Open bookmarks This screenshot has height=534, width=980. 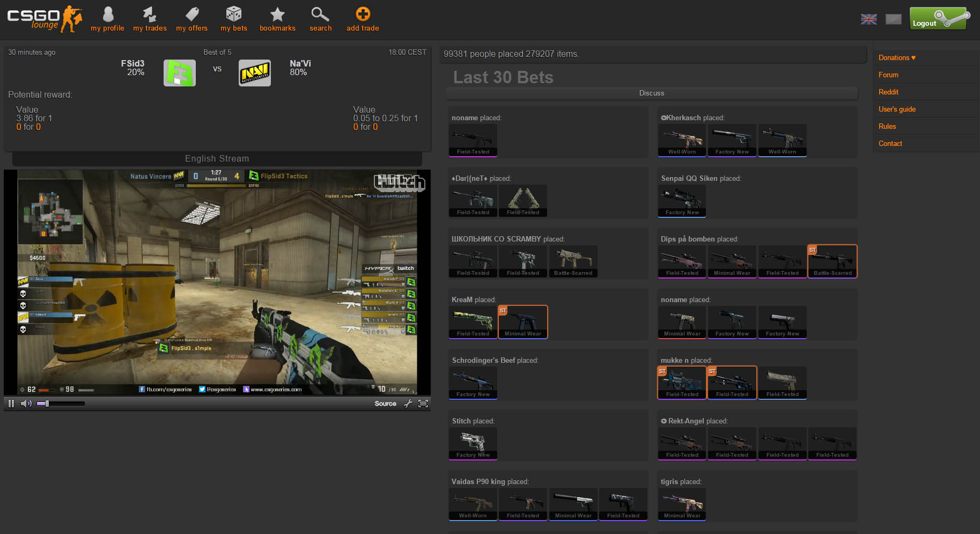(277, 19)
